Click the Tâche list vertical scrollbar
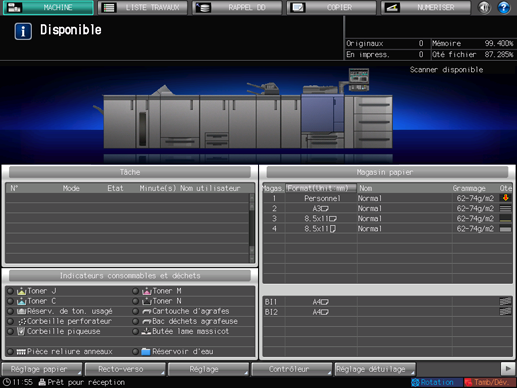Viewport: 517px width, 388px height. (252, 228)
